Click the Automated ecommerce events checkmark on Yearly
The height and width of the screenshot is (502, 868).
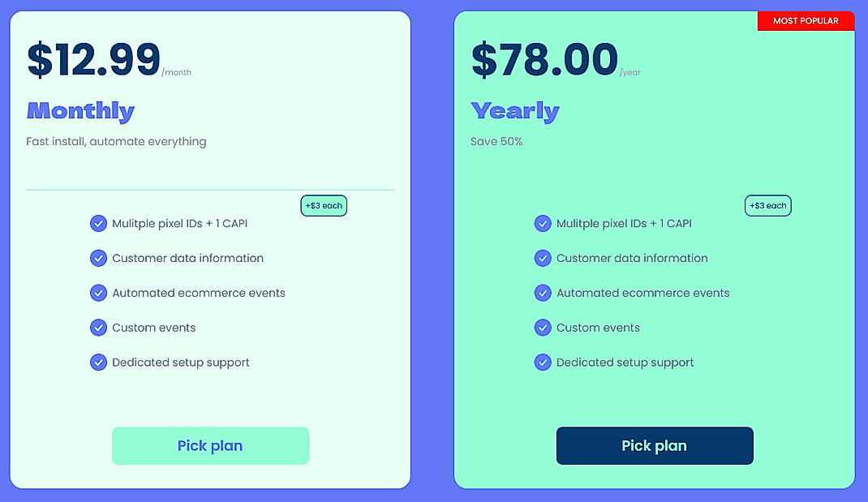click(543, 293)
